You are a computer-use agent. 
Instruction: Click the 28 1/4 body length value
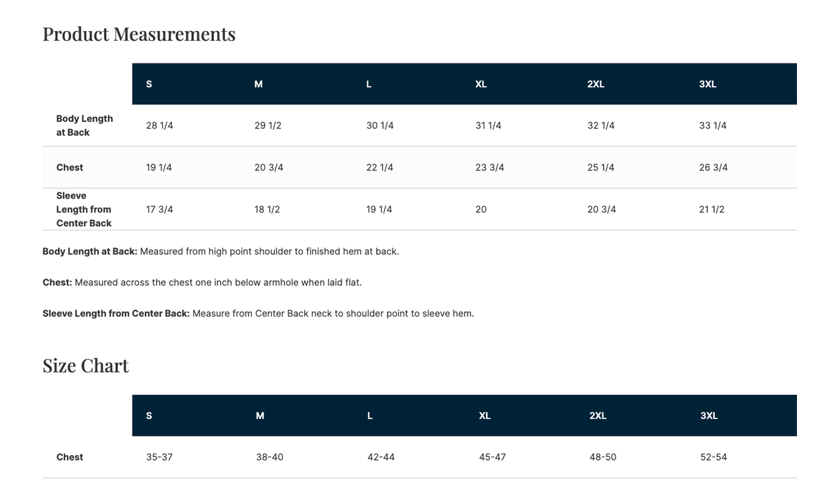(x=159, y=125)
